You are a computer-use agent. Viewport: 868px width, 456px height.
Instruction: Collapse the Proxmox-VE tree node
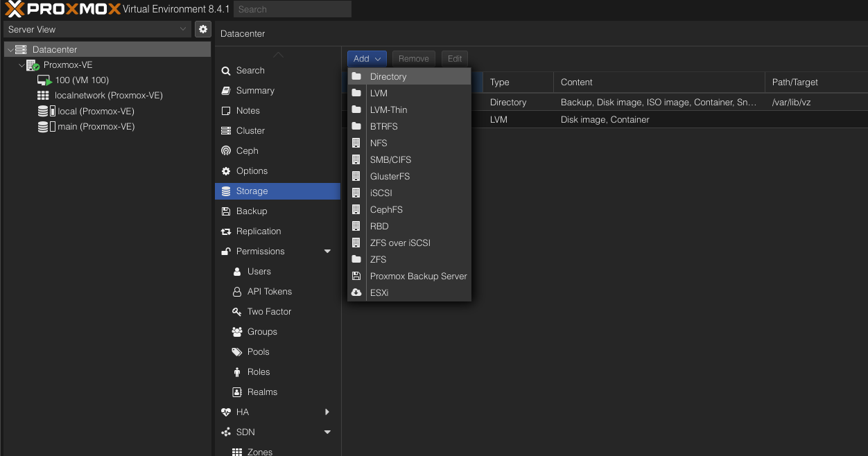pyautogui.click(x=21, y=65)
